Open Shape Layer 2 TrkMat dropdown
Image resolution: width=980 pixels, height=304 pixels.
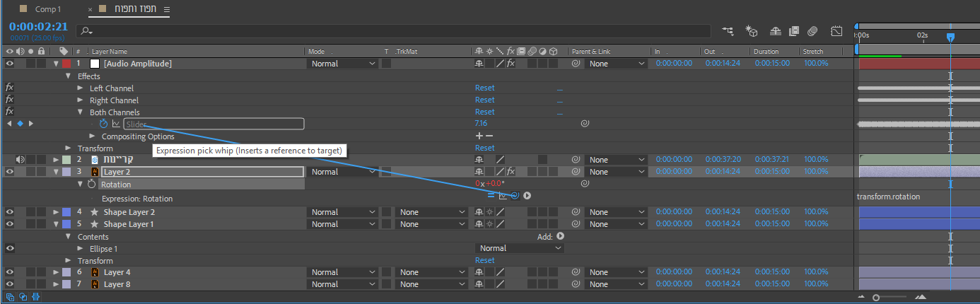point(431,212)
